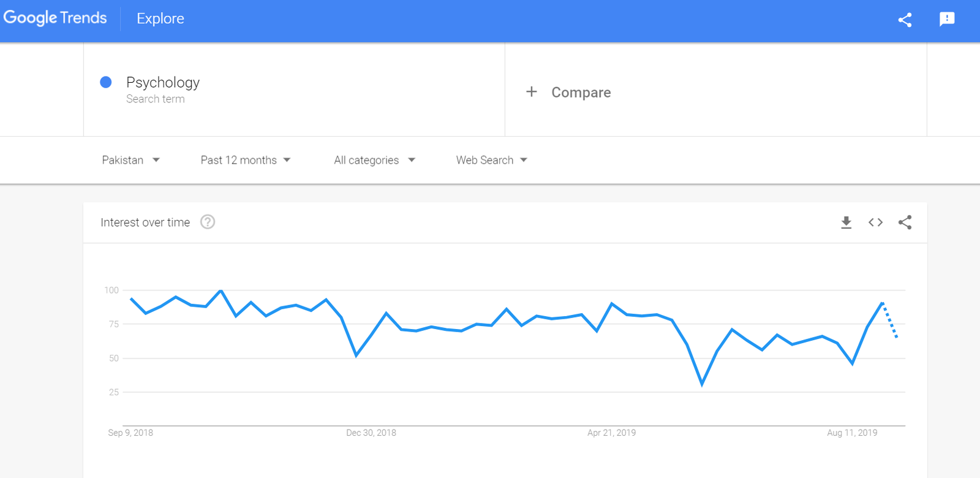
Task: Open the feedback icon in header
Action: [947, 20]
